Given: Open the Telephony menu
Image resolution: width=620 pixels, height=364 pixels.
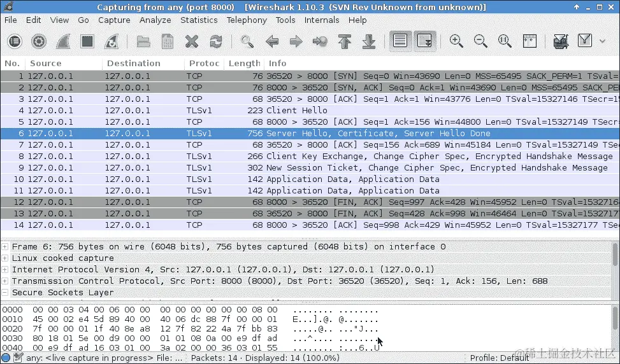Looking at the screenshot, I should click(x=247, y=20).
